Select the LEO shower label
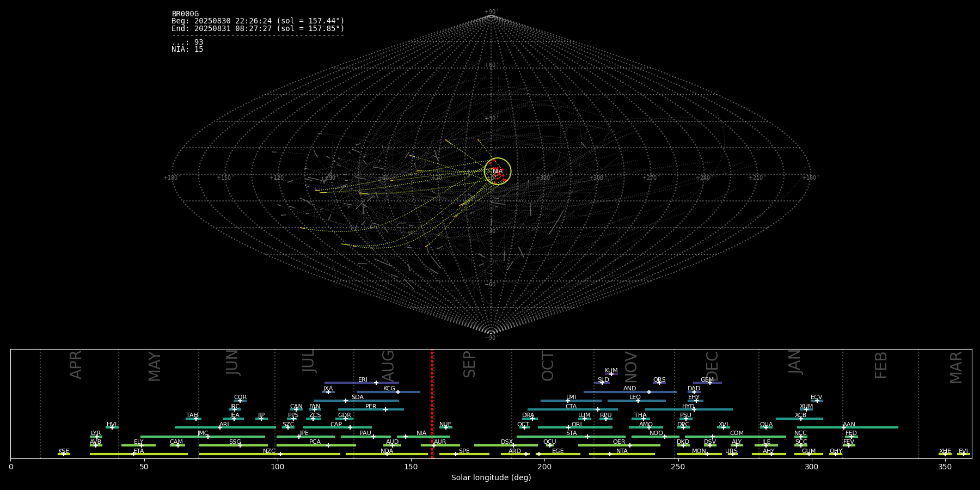980x490 pixels. pyautogui.click(x=635, y=397)
